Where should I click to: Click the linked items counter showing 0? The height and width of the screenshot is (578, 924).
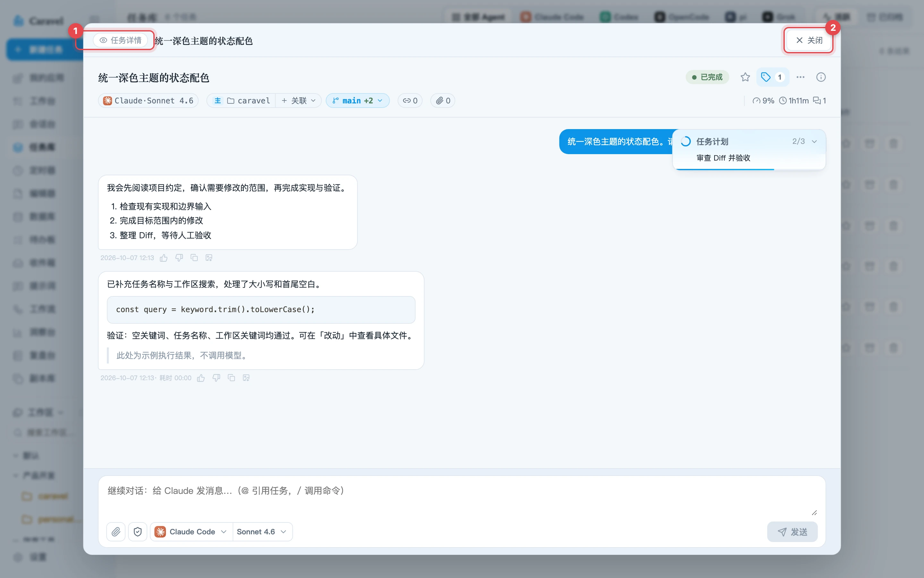pyautogui.click(x=410, y=101)
